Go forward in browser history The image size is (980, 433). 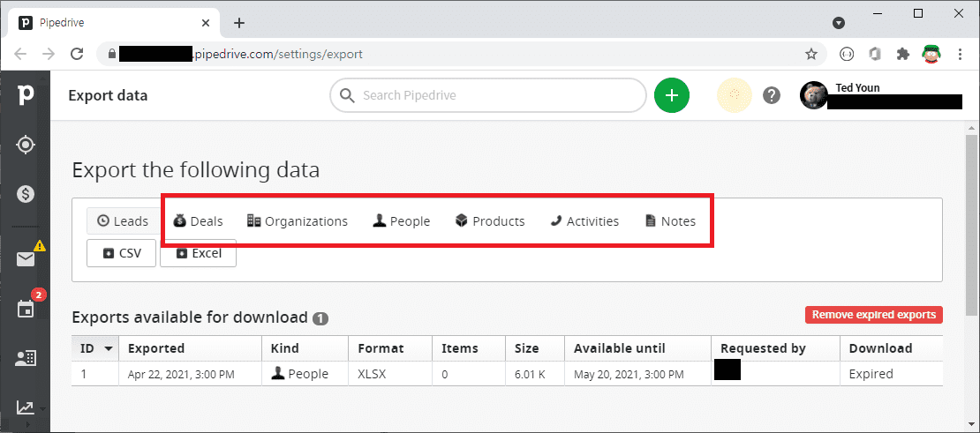point(49,55)
